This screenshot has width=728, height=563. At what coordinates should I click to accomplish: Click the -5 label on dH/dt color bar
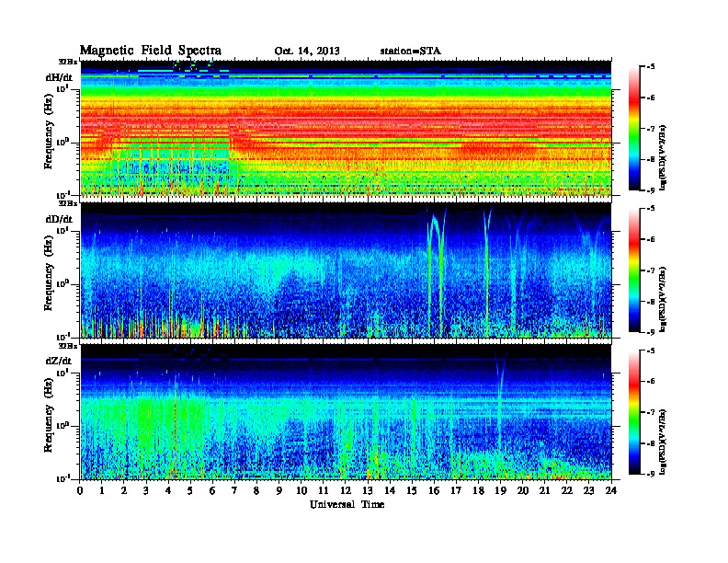pos(651,66)
